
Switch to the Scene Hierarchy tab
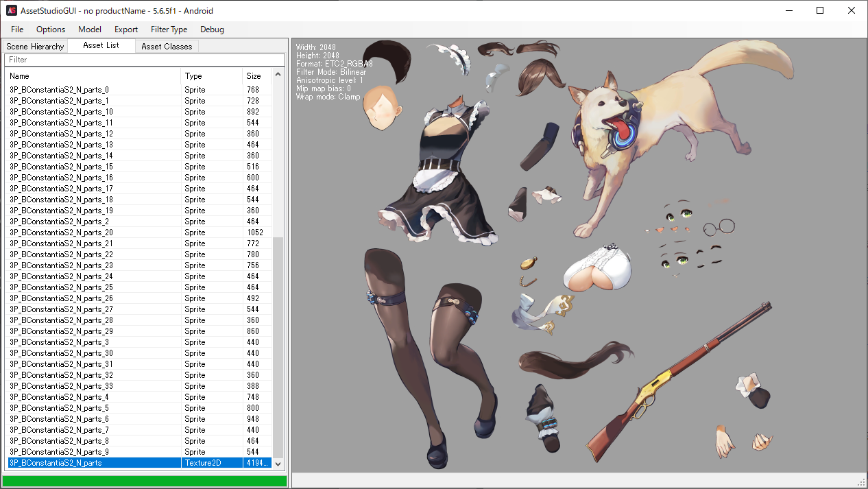pyautogui.click(x=35, y=47)
